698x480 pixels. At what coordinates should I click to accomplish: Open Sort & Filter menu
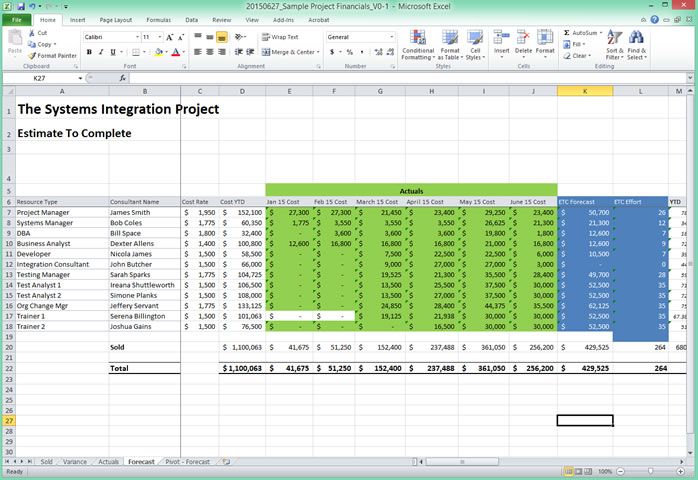pos(615,45)
